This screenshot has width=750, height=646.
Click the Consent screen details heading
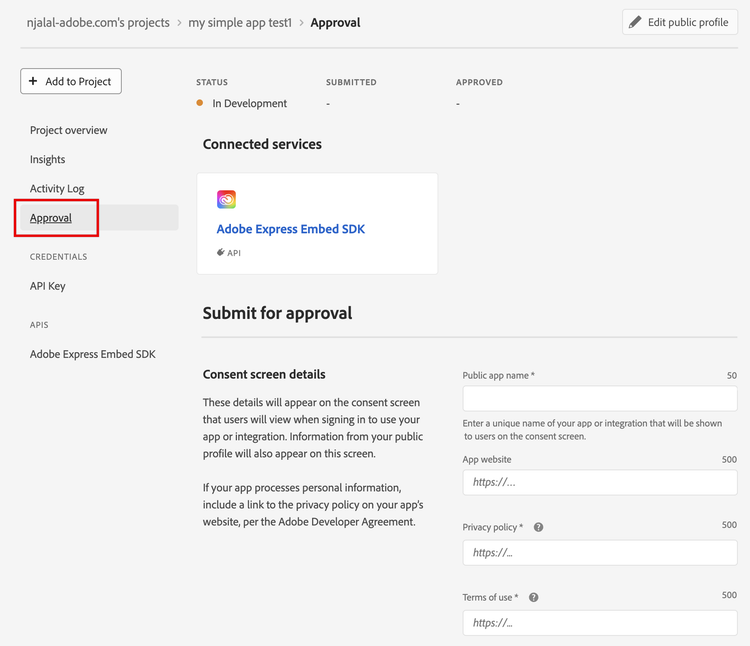(264, 374)
